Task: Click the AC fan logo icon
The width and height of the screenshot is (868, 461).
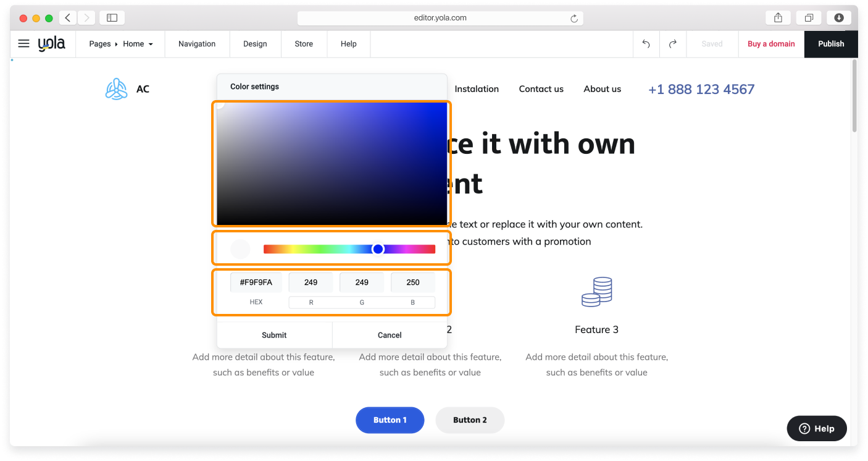Action: [x=116, y=88]
